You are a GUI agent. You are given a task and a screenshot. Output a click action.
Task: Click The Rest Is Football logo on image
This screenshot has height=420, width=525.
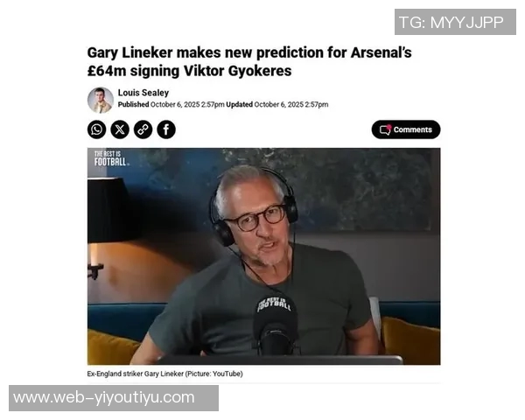click(110, 158)
